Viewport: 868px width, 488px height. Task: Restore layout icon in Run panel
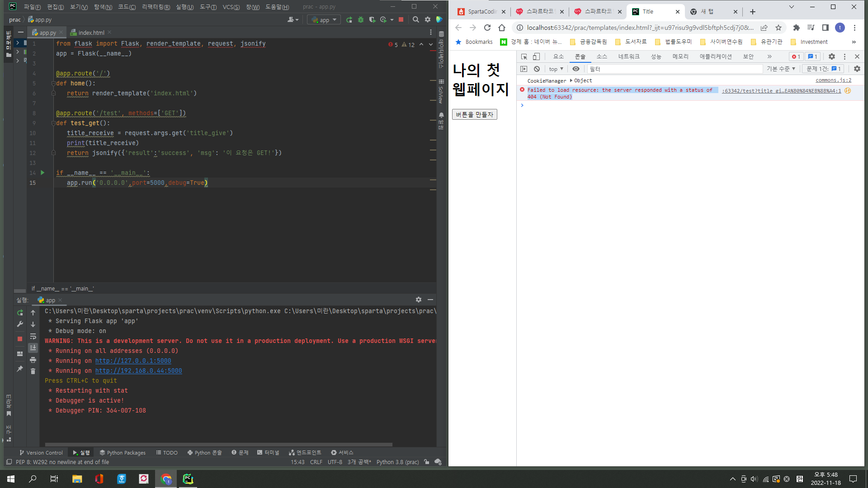point(20,354)
